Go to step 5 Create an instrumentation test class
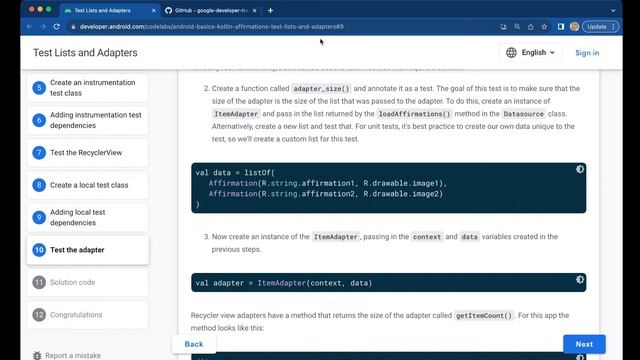The width and height of the screenshot is (640, 360). click(88, 87)
